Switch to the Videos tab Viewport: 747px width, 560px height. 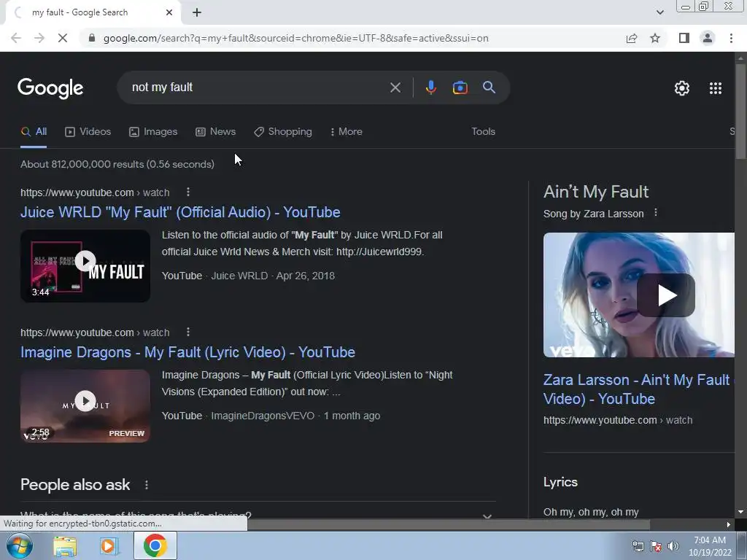coord(88,132)
